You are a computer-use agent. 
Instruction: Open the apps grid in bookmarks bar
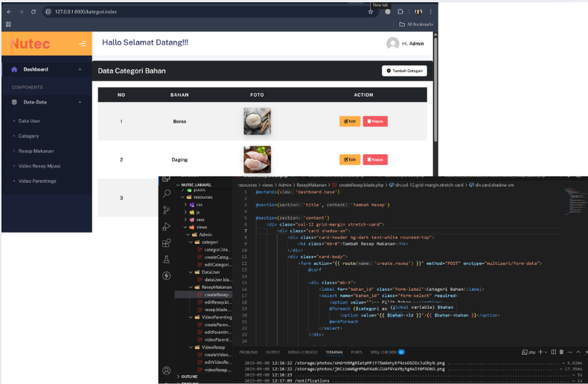point(8,25)
